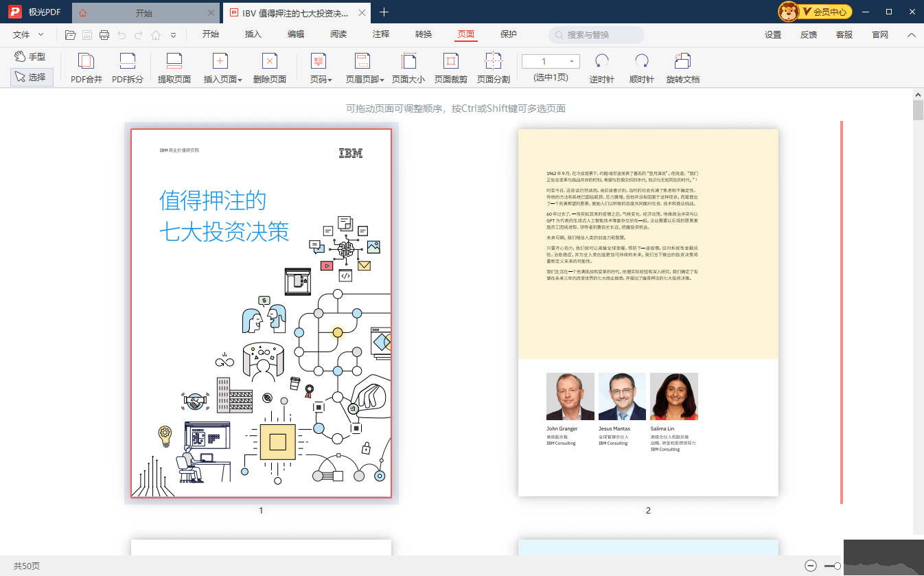The width and height of the screenshot is (924, 576).
Task: Collapse the ribbon with the chevron
Action: point(912,35)
